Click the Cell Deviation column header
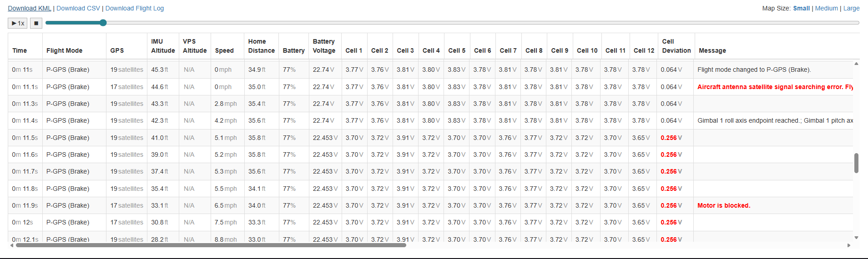This screenshot has height=259, width=868. [x=676, y=46]
